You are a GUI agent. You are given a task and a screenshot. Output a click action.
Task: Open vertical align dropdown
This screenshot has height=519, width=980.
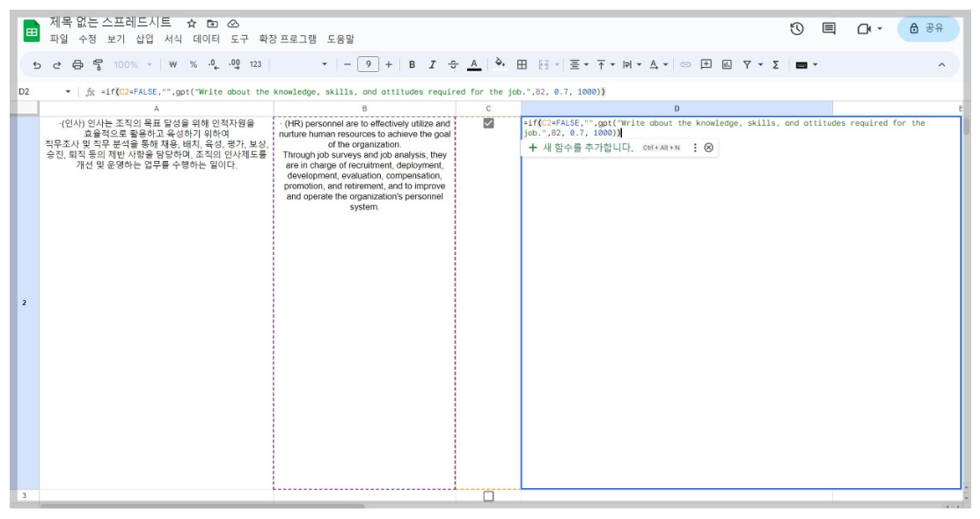[x=605, y=64]
